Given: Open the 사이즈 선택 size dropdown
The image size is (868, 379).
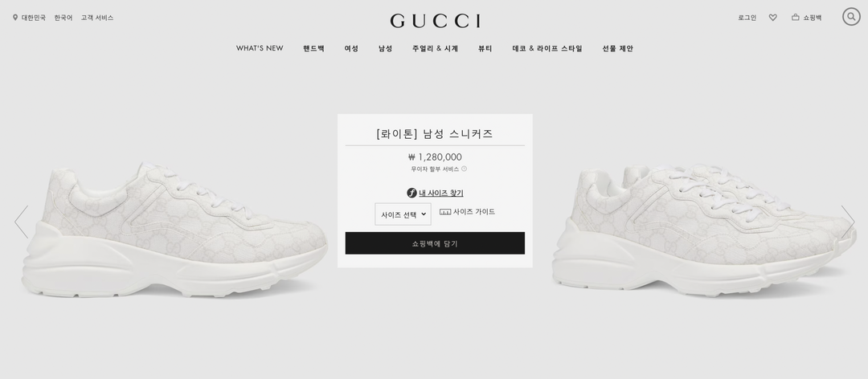Looking at the screenshot, I should pyautogui.click(x=403, y=214).
